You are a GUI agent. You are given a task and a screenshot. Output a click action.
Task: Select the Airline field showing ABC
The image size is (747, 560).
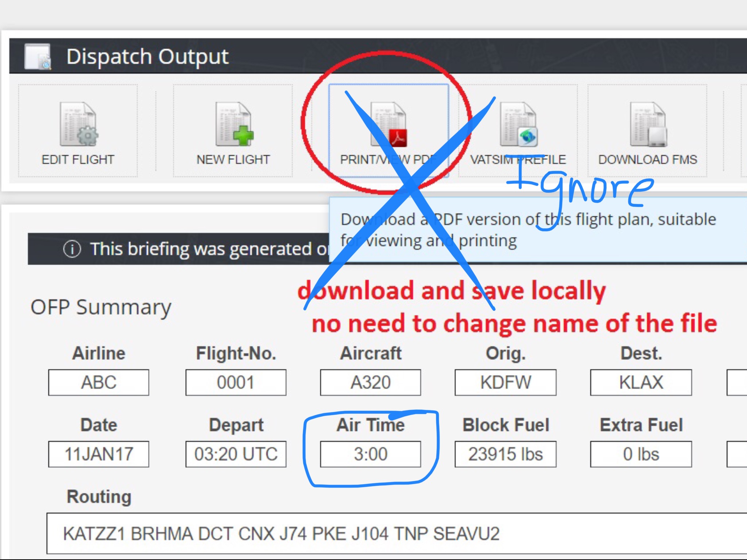coord(98,382)
